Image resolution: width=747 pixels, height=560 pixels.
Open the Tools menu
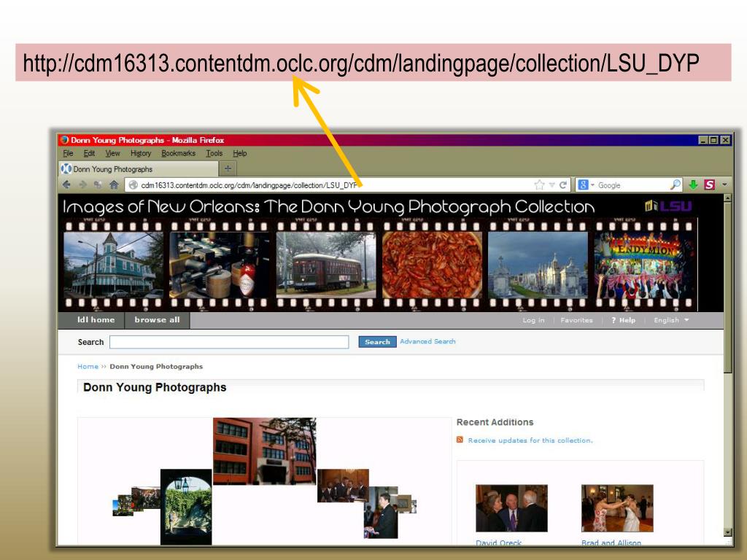tap(214, 153)
